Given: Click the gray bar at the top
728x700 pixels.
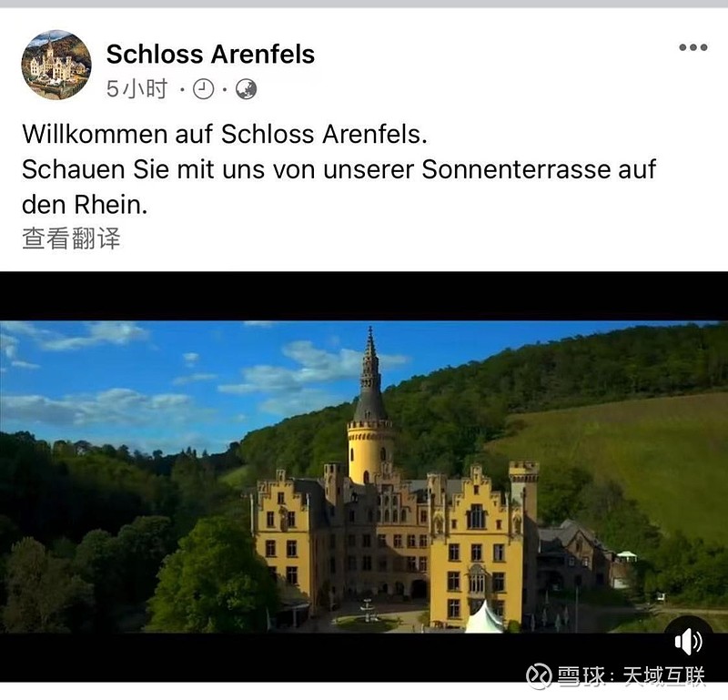Looking at the screenshot, I should click(364, 4).
